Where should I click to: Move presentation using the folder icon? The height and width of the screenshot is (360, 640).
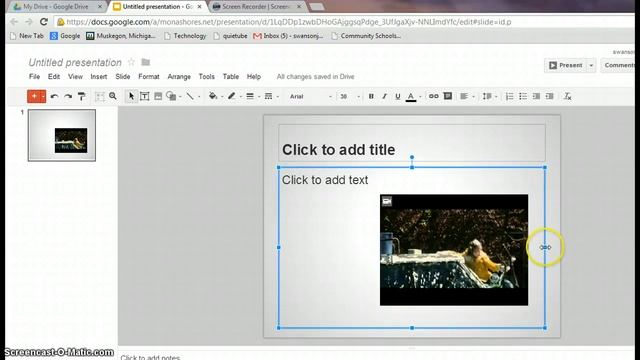pos(146,62)
